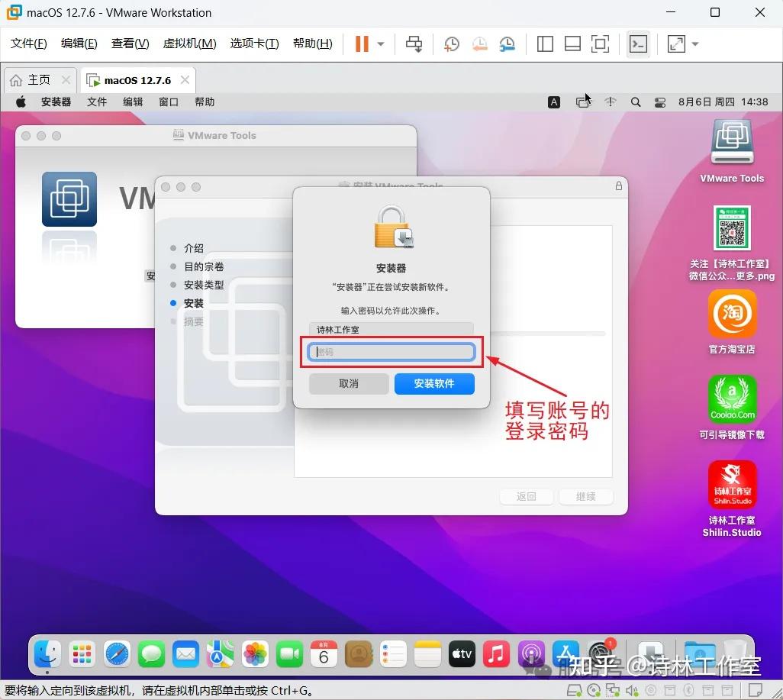Screen dimensions: 783x700
Task: Open the 选项卡(T) menu
Action: (254, 44)
